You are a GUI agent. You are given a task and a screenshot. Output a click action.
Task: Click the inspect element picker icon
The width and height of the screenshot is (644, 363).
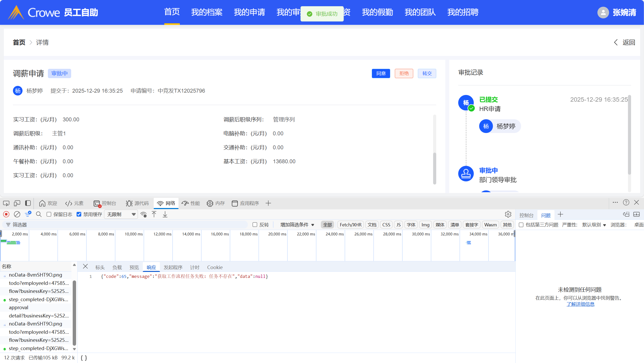pyautogui.click(x=6, y=203)
